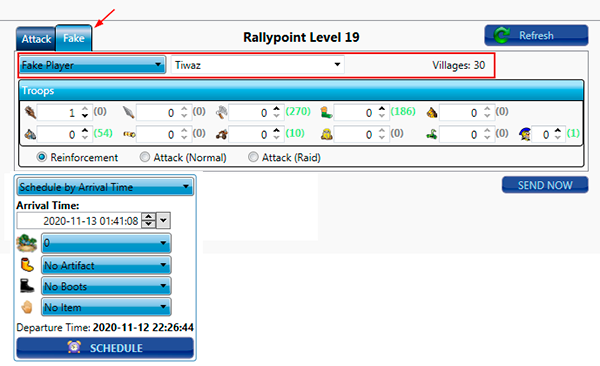Click the chief troop icon
The height and width of the screenshot is (366, 600).
(326, 134)
